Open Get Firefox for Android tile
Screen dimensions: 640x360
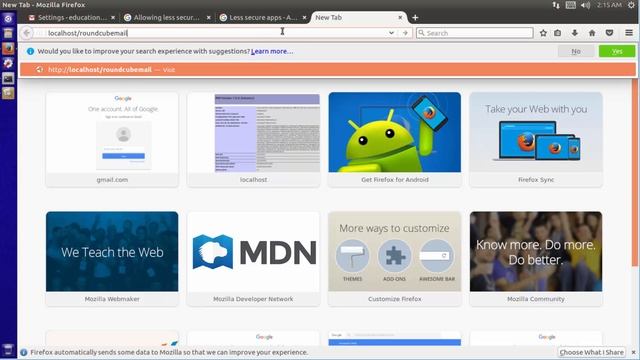394,139
